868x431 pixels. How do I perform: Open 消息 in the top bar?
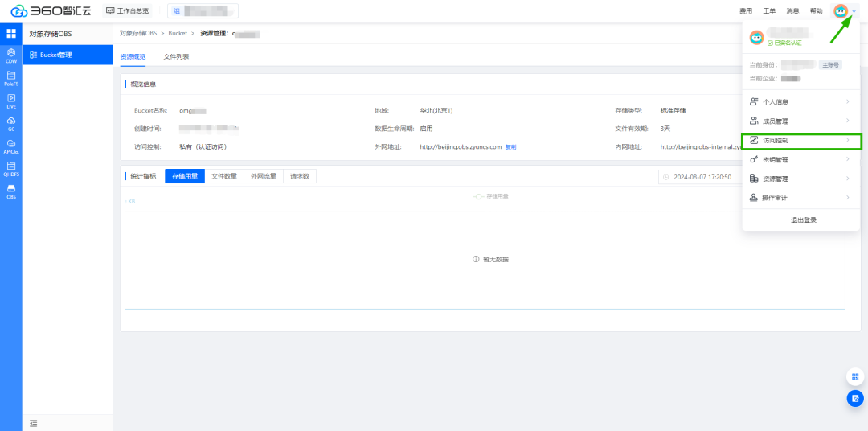[792, 11]
